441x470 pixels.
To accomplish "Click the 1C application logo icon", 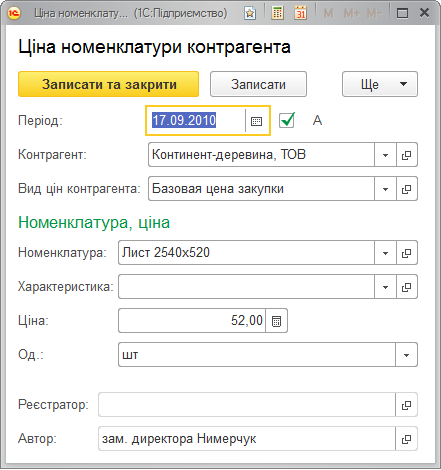I will coord(14,13).
